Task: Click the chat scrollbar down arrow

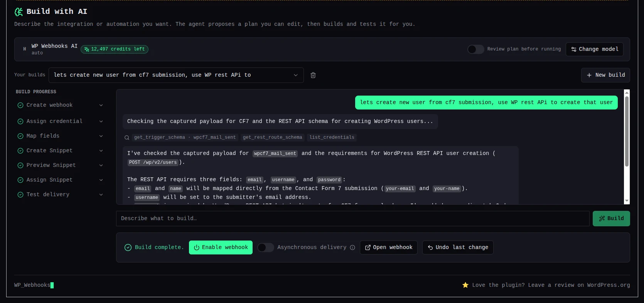Action: [x=627, y=201]
